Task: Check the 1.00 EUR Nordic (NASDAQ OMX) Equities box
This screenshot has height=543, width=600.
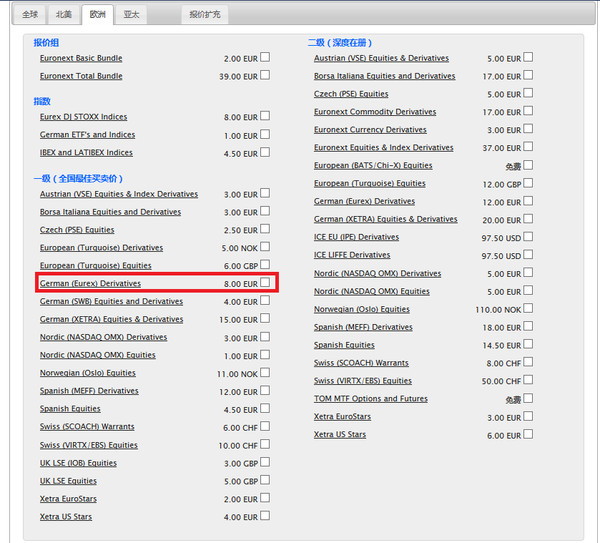Action: (x=265, y=355)
